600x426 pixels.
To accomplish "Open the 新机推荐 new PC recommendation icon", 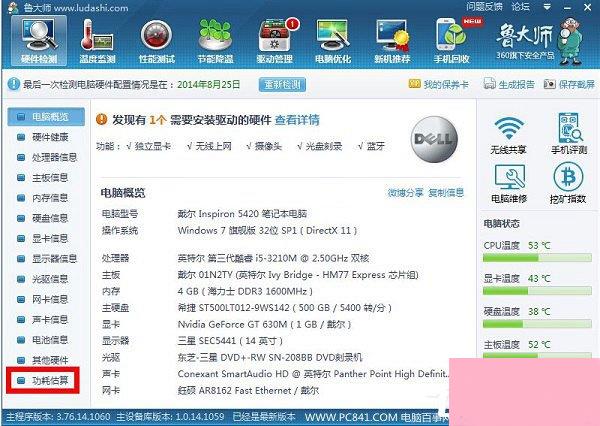I will coord(392,41).
